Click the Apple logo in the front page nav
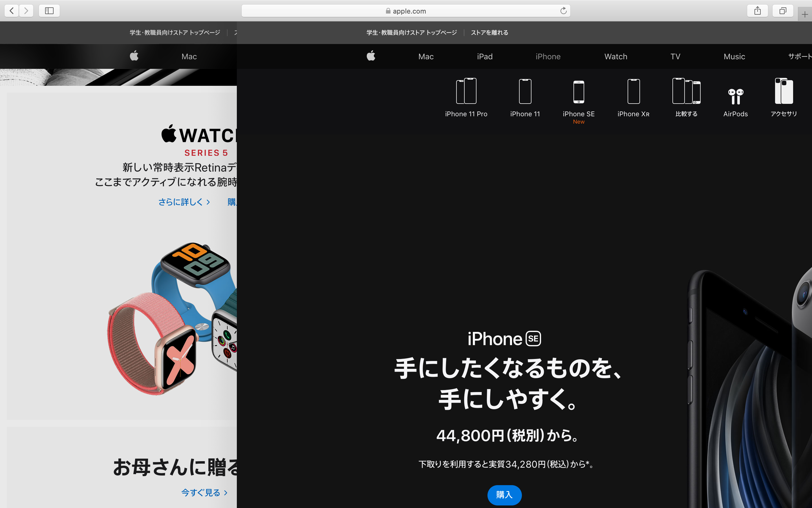The width and height of the screenshot is (812, 508). 371,56
